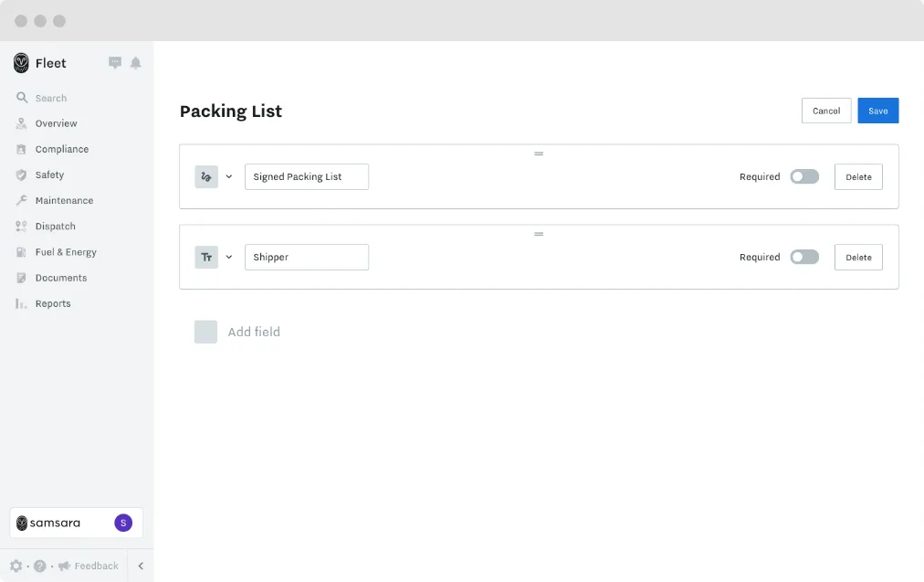Toggle Required for Signed Packing List
924x582 pixels.
804,176
